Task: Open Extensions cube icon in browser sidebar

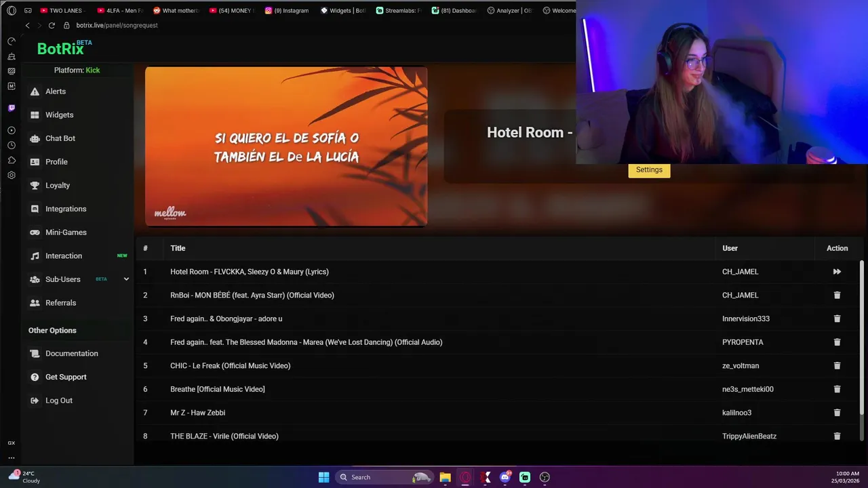Action: [12, 160]
